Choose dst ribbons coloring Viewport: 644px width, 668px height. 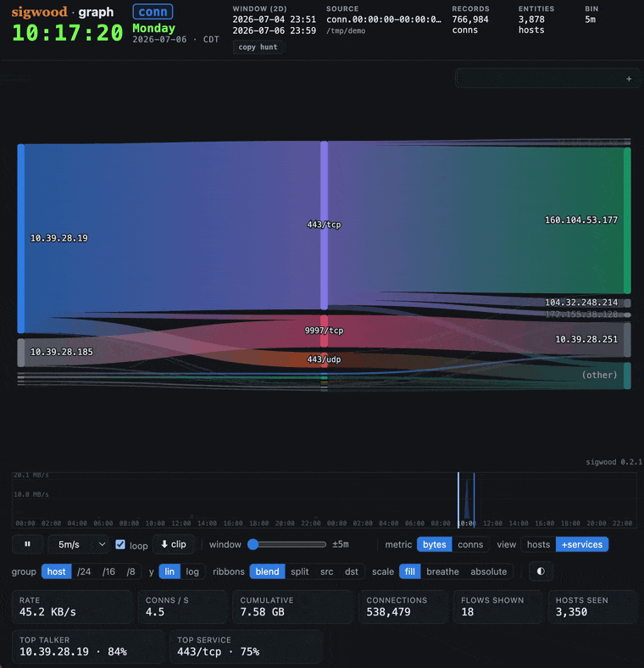click(352, 571)
